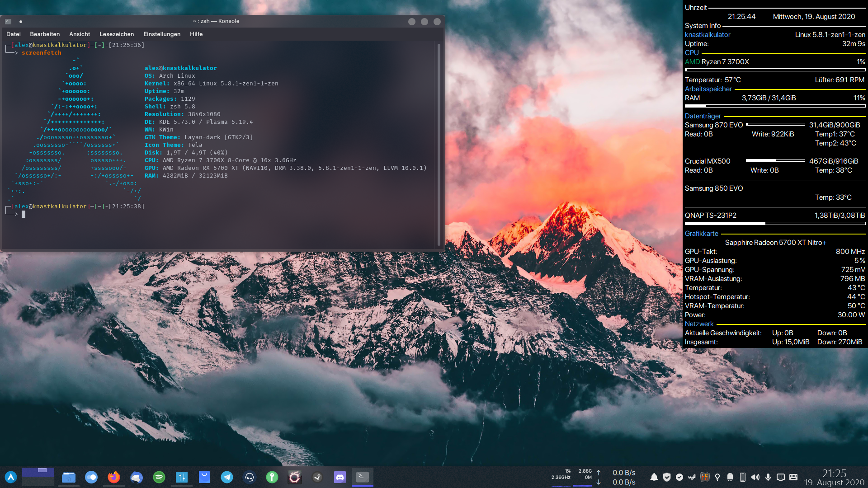This screenshot has width=868, height=488.
Task: Open Spotify from the taskbar
Action: pos(159,477)
